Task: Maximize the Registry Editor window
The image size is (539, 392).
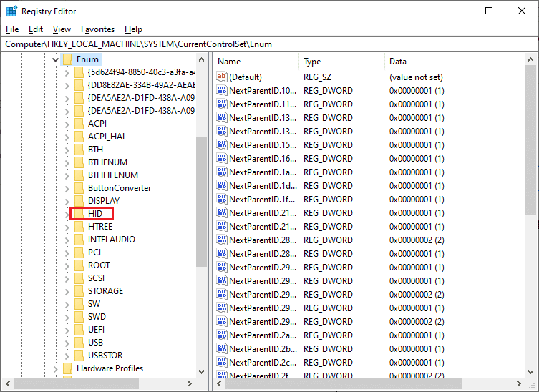Action: click(489, 11)
